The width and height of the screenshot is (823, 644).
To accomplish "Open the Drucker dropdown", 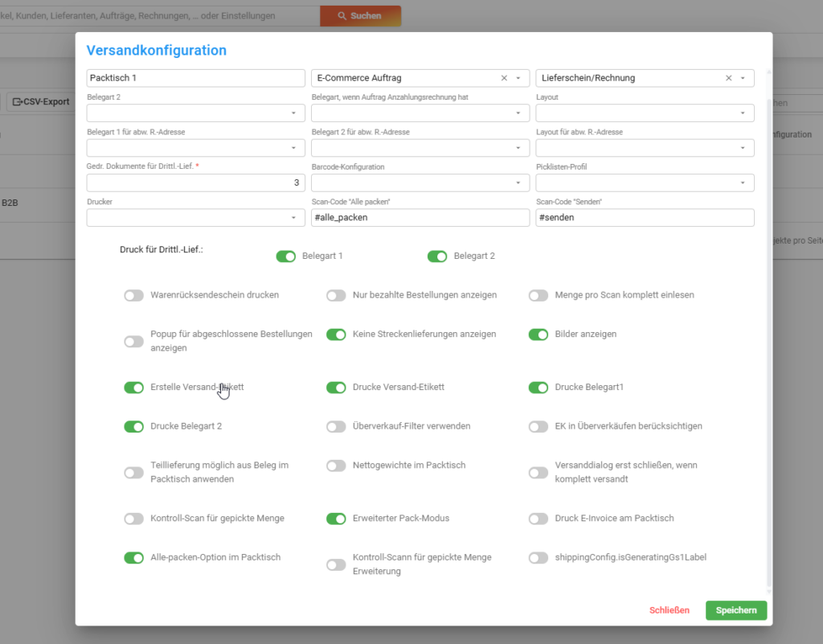I will [x=196, y=218].
